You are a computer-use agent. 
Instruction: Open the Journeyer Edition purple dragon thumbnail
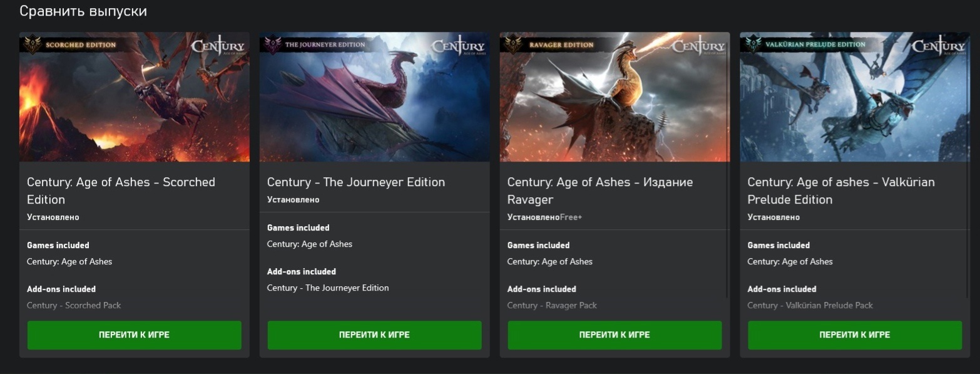pos(375,97)
